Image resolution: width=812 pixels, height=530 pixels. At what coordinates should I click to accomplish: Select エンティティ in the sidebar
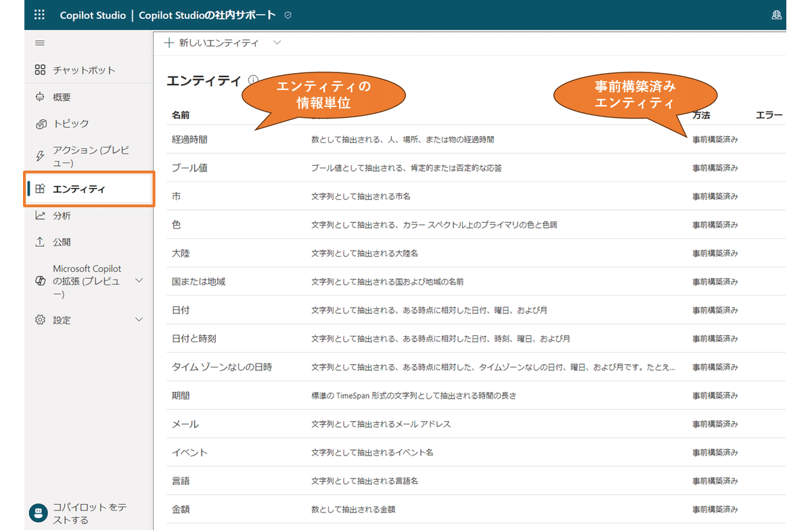tap(88, 189)
